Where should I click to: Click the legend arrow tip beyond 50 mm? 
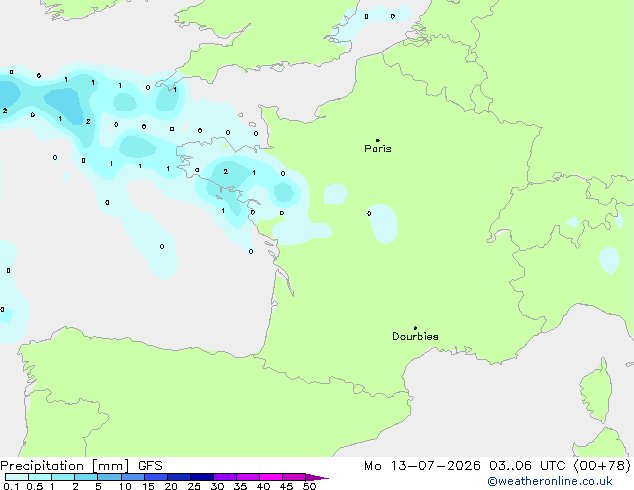point(317,477)
